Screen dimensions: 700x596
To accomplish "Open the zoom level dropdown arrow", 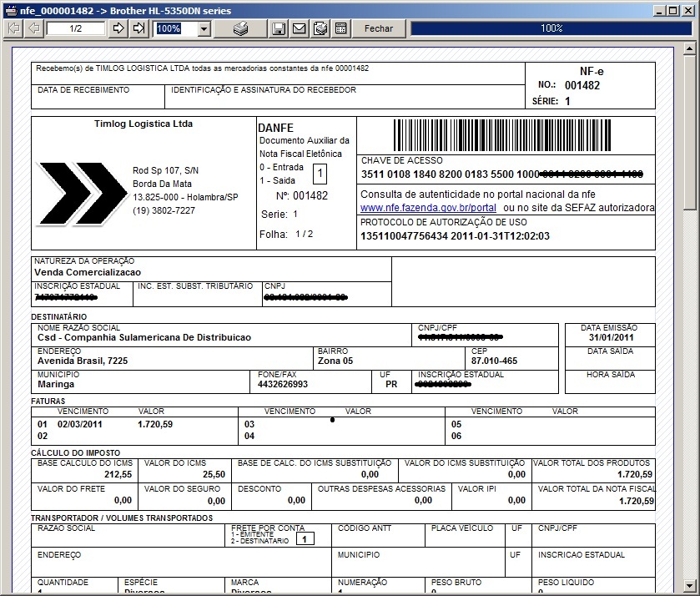I will 204,29.
